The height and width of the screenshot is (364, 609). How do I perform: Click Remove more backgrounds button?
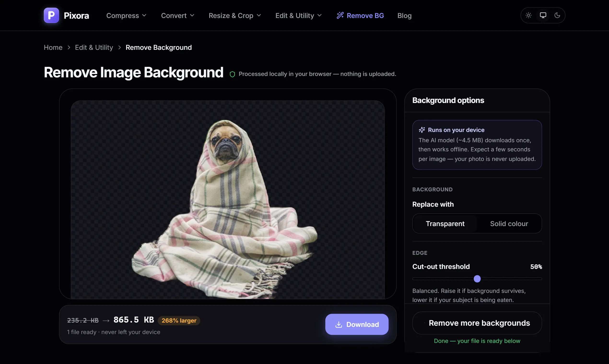[477, 323]
